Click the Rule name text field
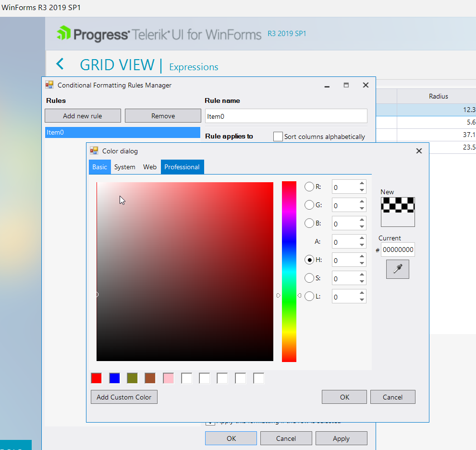Image resolution: width=476 pixels, height=450 pixels. [x=286, y=116]
